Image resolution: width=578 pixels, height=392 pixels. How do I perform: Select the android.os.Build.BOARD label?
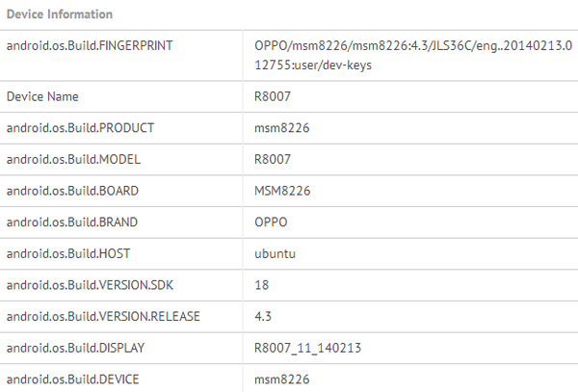(74, 191)
